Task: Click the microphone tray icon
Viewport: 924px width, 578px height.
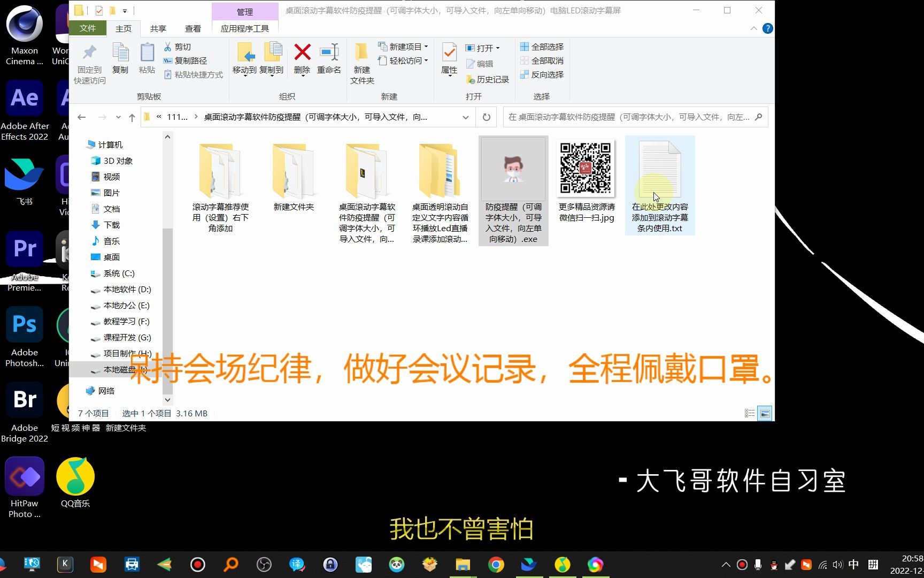Action: (x=758, y=565)
